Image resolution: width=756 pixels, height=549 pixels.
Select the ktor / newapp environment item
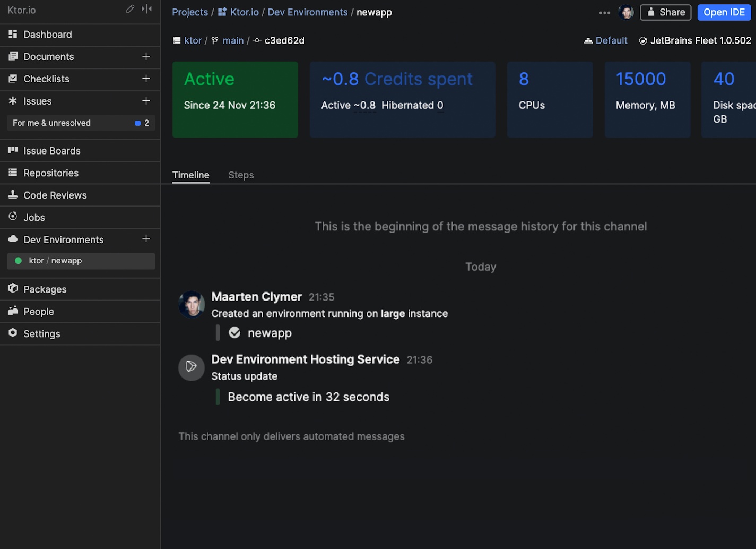pos(81,261)
